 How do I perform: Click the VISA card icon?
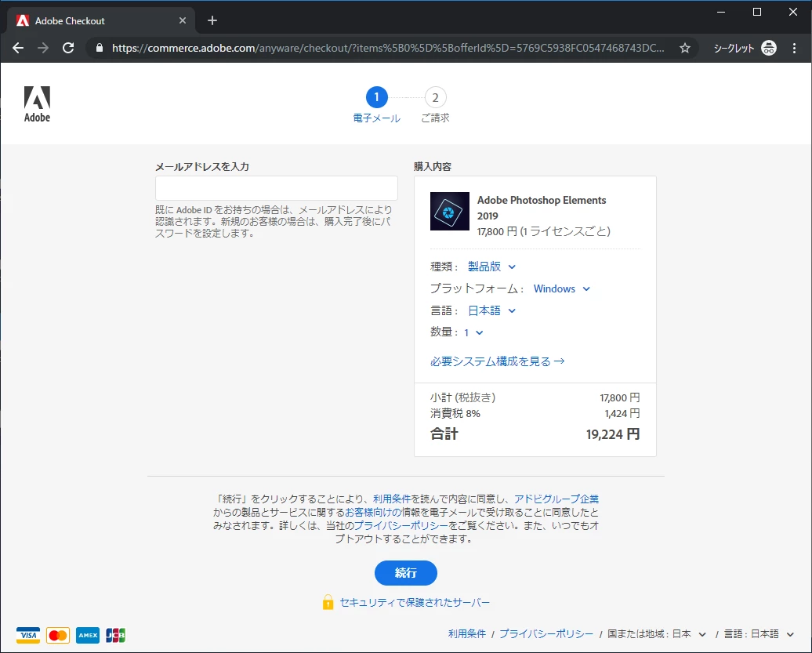(x=28, y=635)
